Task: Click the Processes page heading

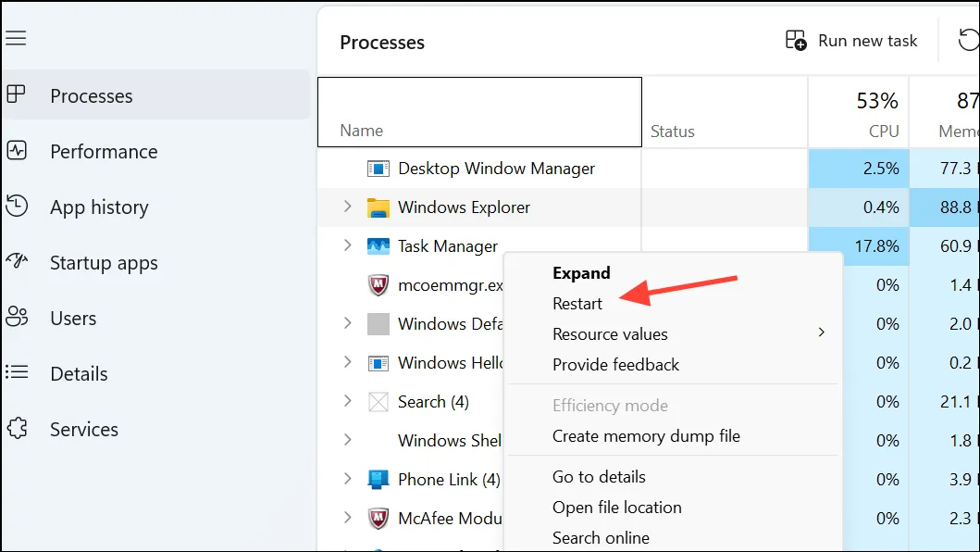Action: pyautogui.click(x=382, y=43)
